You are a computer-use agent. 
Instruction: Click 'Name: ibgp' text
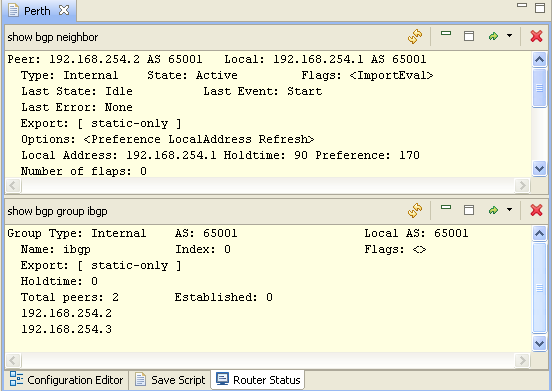pyautogui.click(x=56, y=250)
